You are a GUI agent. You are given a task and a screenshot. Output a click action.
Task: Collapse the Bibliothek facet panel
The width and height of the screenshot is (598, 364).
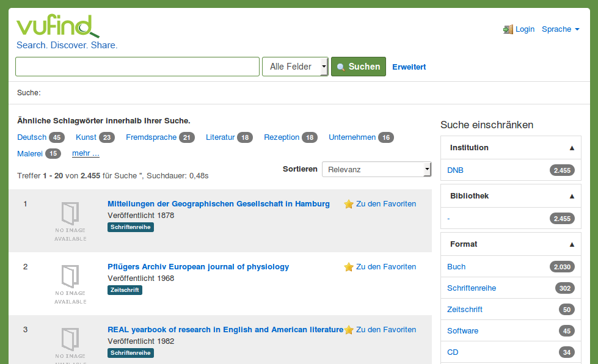[511, 196]
